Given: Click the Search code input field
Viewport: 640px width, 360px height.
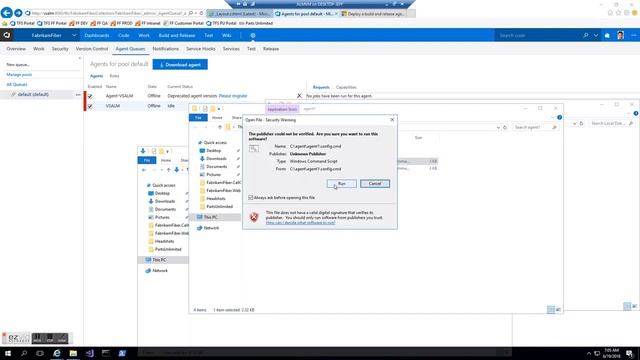Looking at the screenshot, I should pyautogui.click(x=537, y=36).
